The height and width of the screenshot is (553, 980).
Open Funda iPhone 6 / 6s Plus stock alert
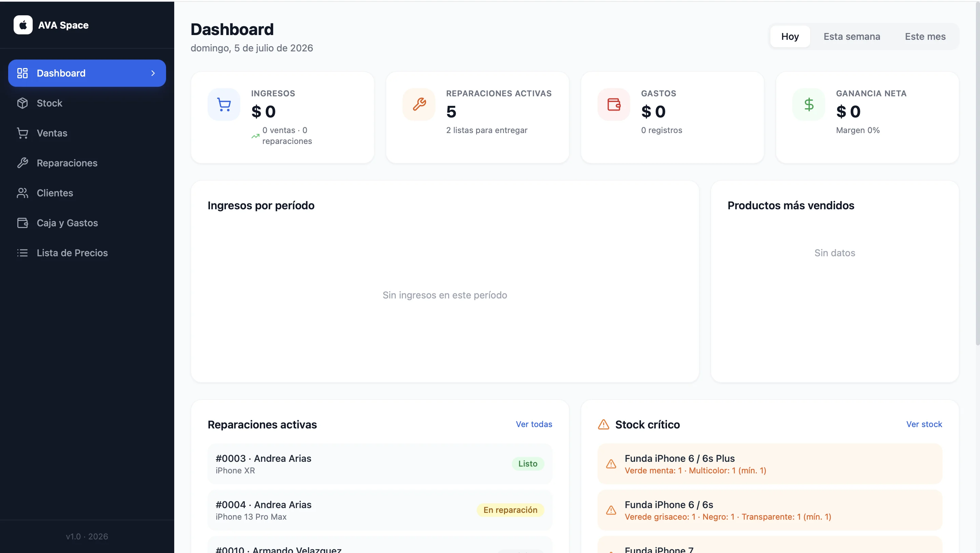coord(770,464)
